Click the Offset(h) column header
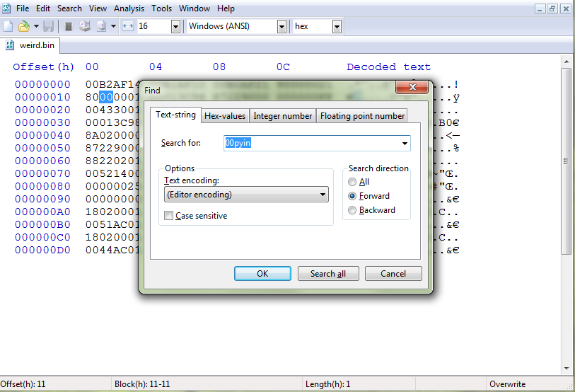 (44, 67)
